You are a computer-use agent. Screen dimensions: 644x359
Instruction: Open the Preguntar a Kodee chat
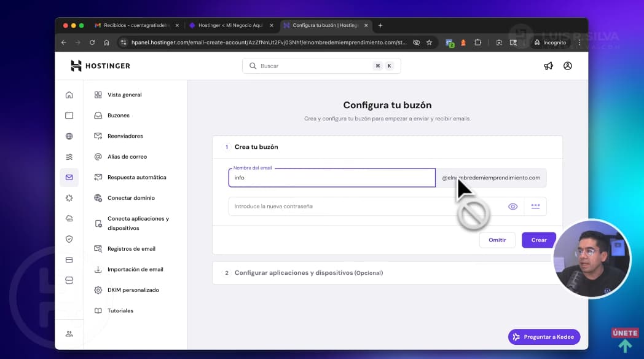(544, 337)
